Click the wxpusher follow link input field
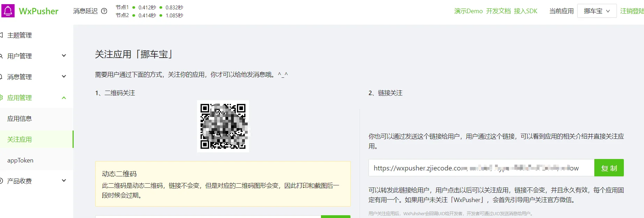 tap(481, 168)
